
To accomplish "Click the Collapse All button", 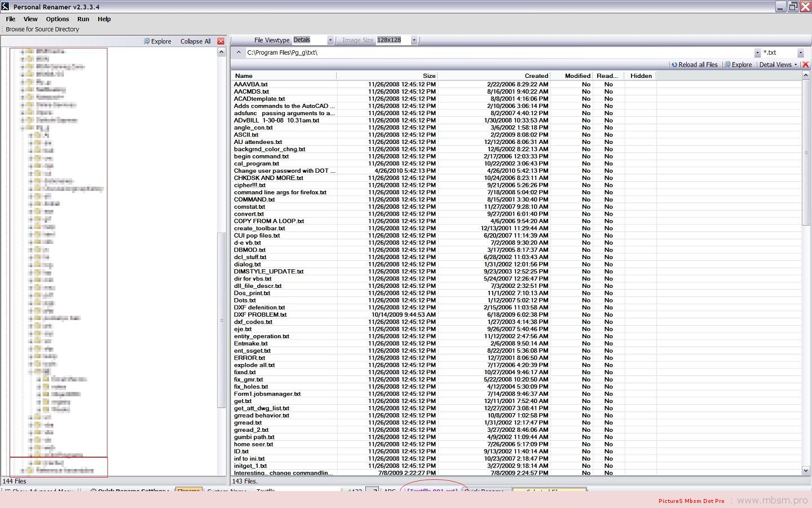I will [x=195, y=41].
